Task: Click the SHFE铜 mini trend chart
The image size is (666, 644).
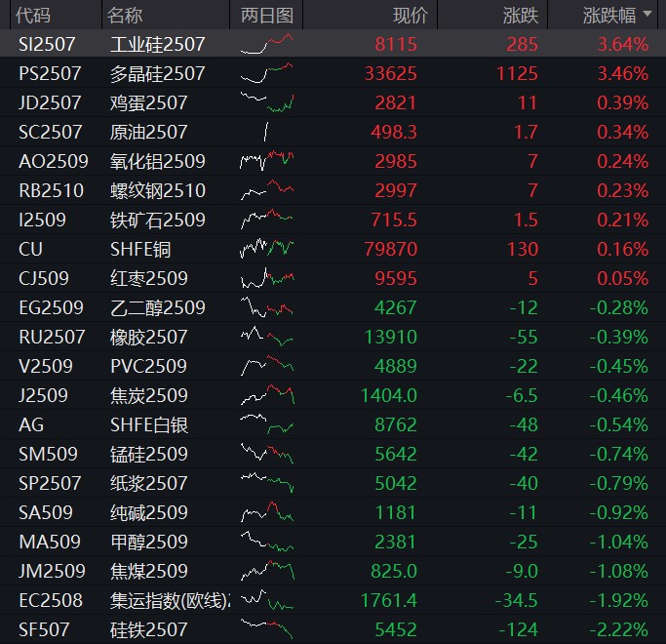Action: 266,249
